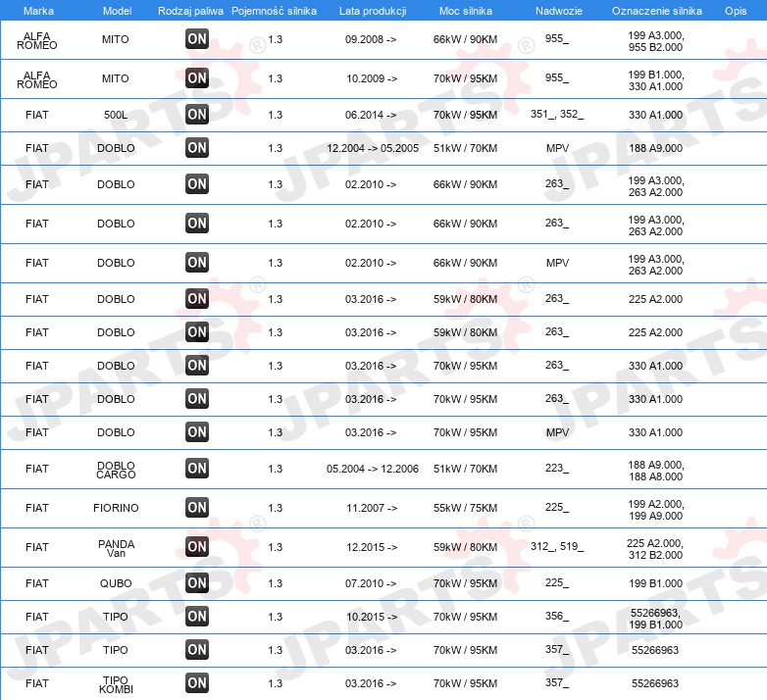
Task: Click the date range 12.2004 -> 05.2005
Action: tap(373, 148)
